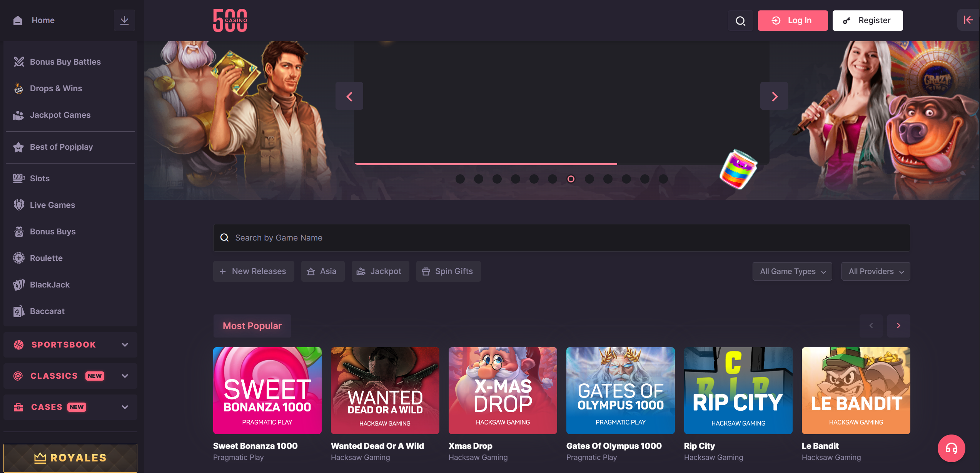This screenshot has width=980, height=473.
Task: Select the Asia filter tab
Action: [323, 271]
